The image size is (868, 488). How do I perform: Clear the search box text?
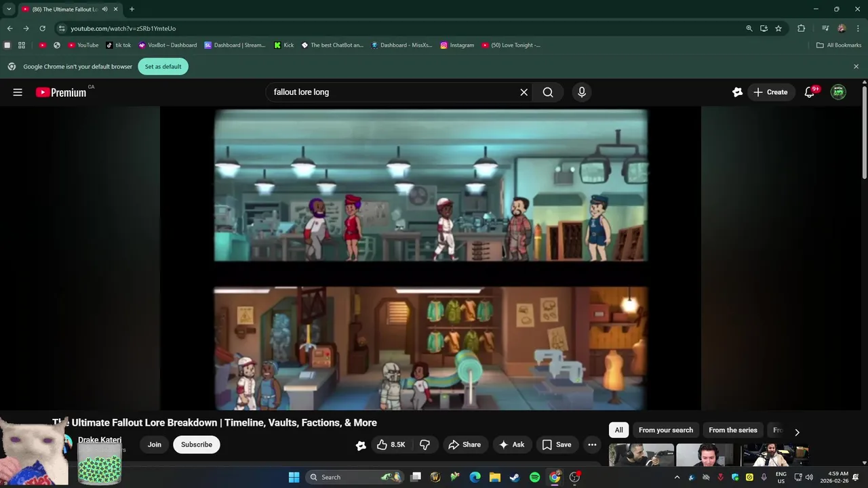(x=524, y=92)
